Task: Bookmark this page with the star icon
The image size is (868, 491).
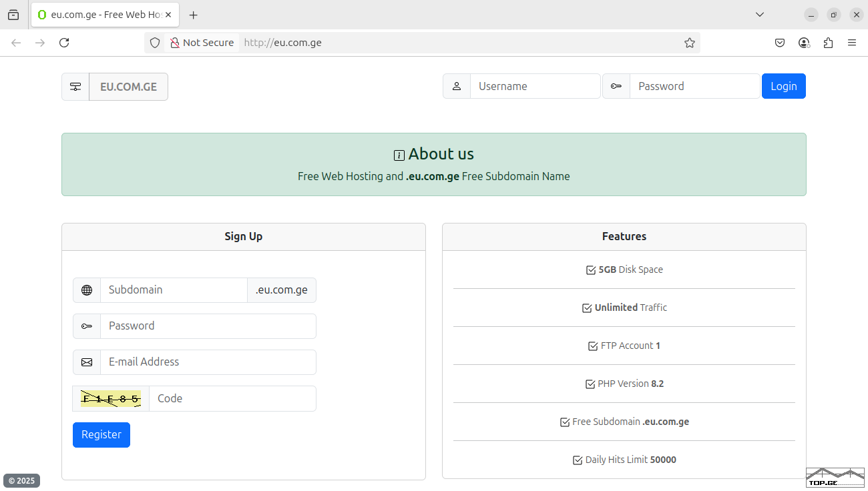Action: point(690,43)
